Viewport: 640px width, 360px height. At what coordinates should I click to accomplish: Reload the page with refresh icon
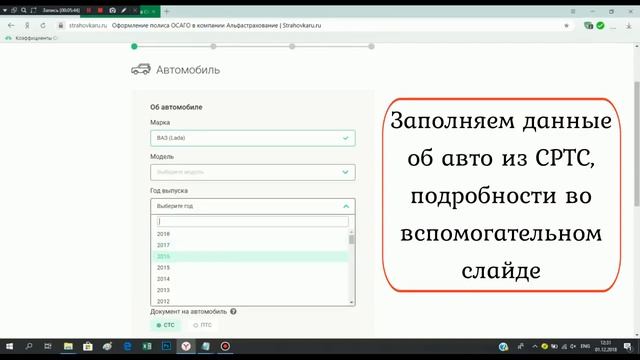coord(43,25)
